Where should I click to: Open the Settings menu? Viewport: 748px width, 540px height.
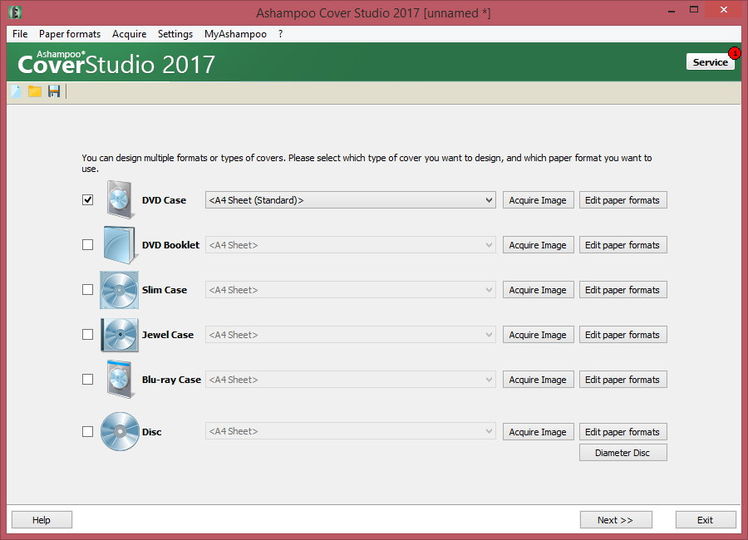pos(175,34)
